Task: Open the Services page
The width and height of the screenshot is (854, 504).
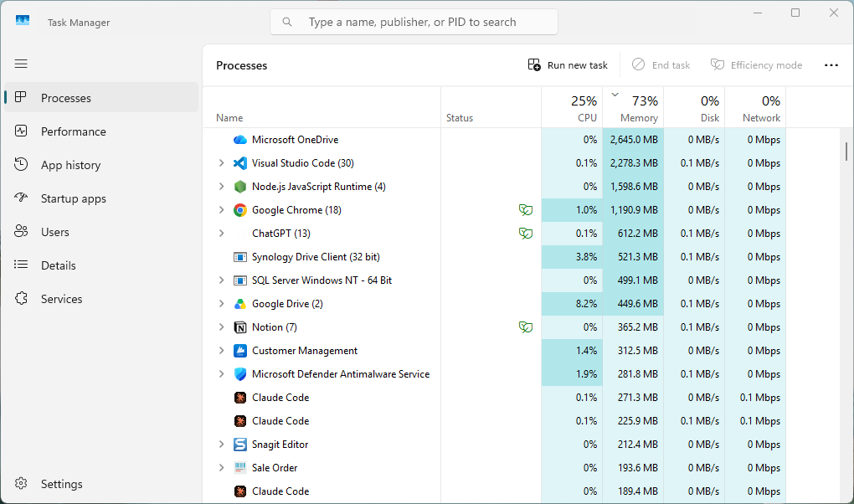Action: (101, 299)
